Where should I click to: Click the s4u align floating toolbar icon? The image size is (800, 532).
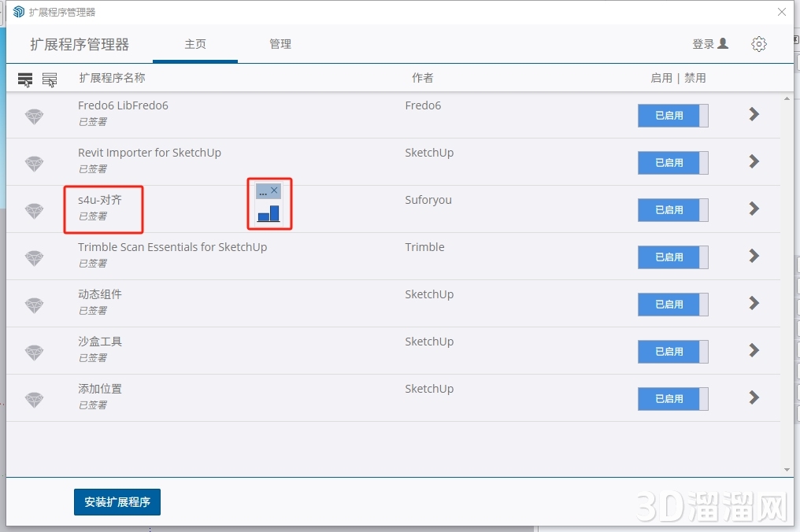(x=269, y=213)
